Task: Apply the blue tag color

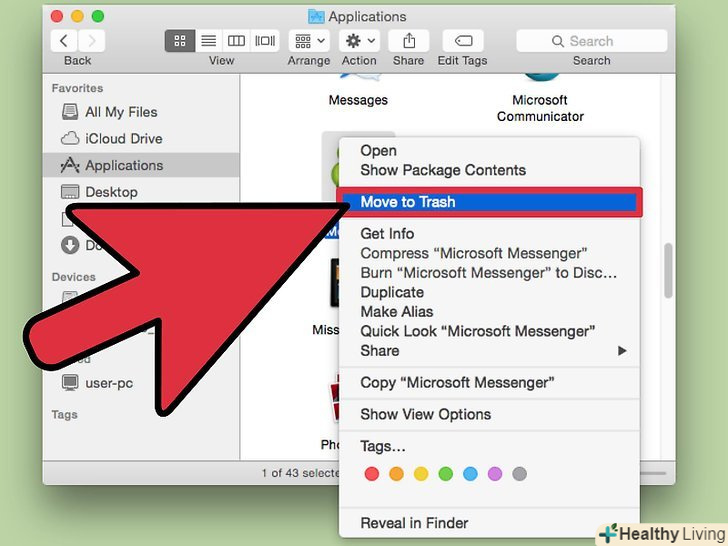Action: [x=470, y=474]
